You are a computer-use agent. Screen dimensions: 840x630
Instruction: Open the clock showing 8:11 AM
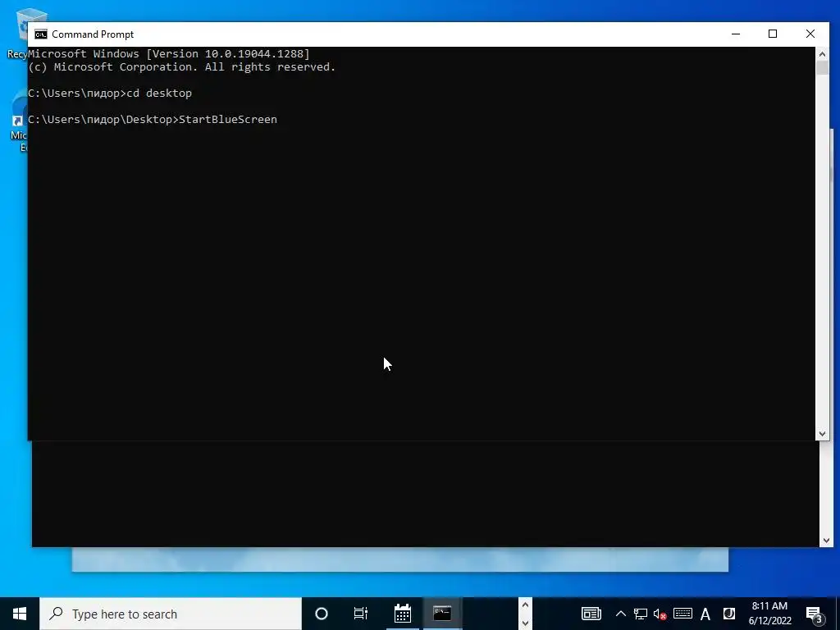769,614
